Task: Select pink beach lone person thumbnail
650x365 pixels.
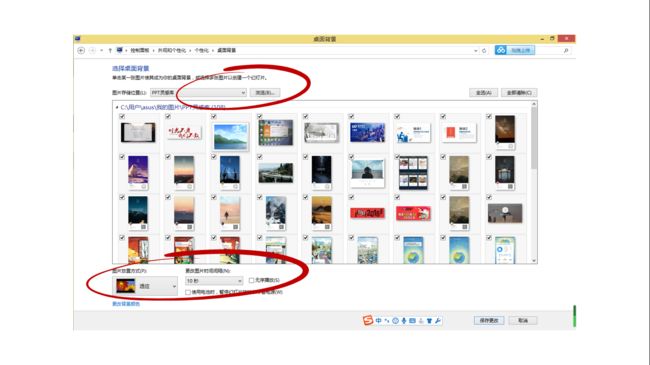Action: 230,213
